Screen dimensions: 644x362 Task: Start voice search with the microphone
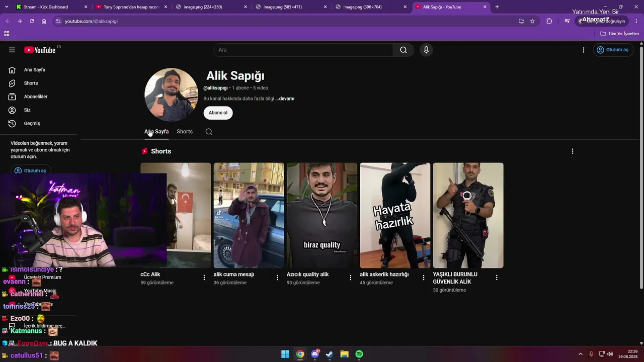coord(426,50)
